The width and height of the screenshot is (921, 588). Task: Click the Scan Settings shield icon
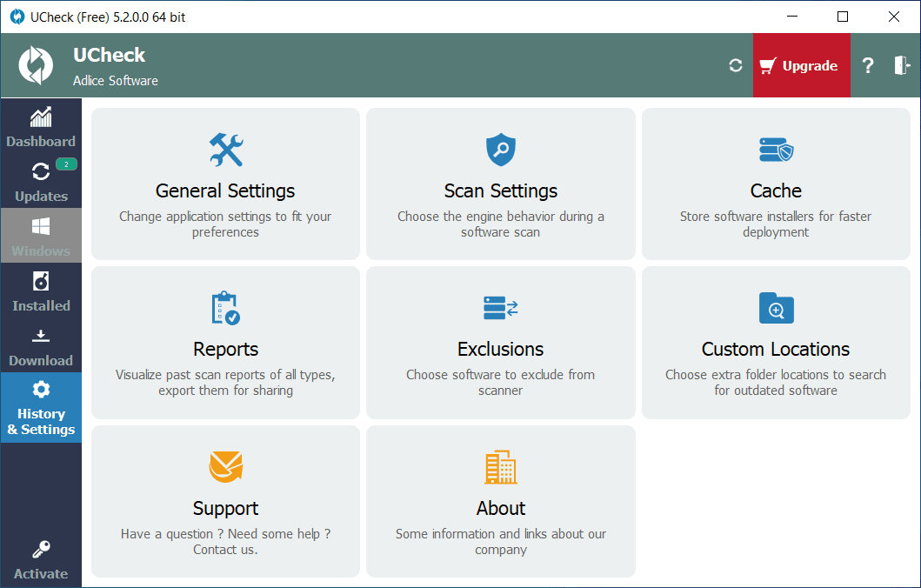(500, 150)
